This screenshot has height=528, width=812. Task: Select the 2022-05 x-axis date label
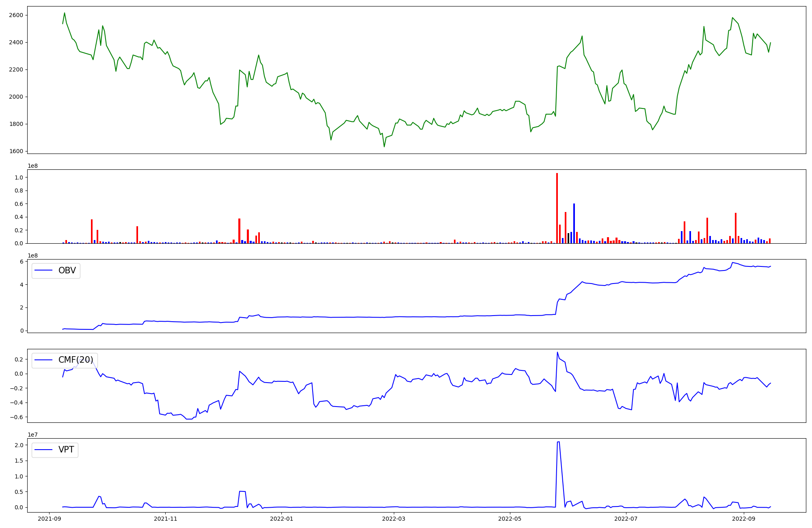coord(510,519)
